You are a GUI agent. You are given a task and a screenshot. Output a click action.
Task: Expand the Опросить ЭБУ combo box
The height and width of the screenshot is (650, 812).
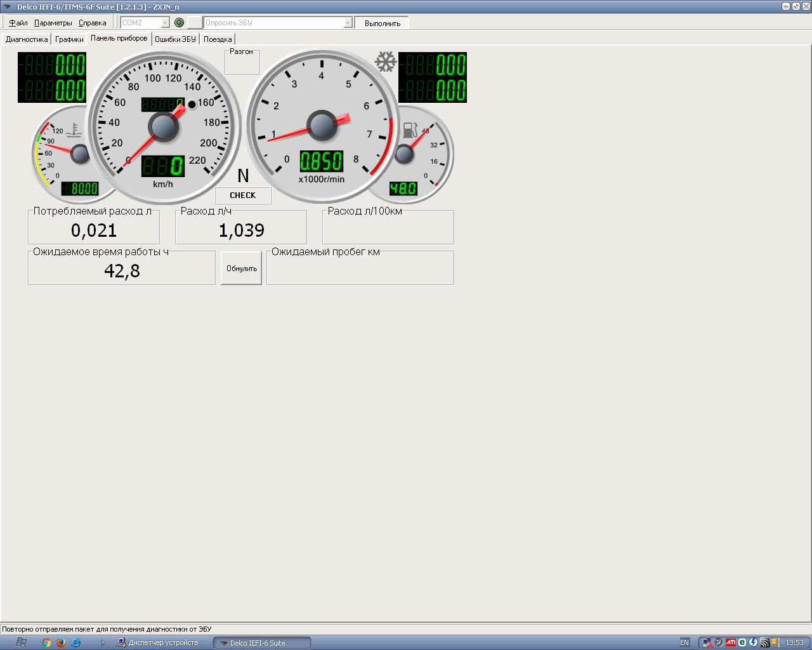click(x=348, y=23)
